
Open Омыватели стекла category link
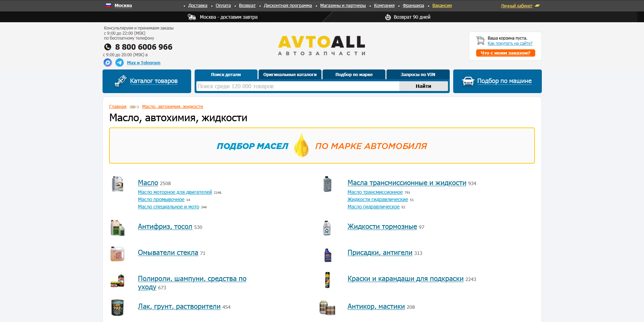pyautogui.click(x=168, y=253)
